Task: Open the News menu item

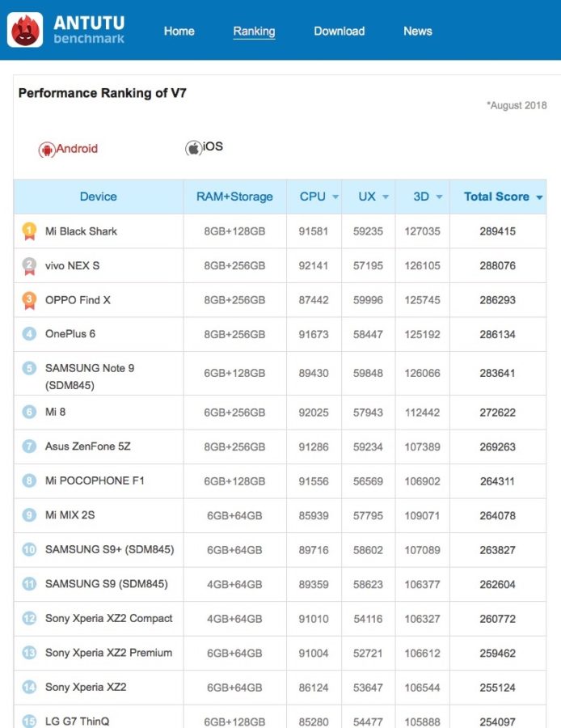Action: click(x=418, y=31)
